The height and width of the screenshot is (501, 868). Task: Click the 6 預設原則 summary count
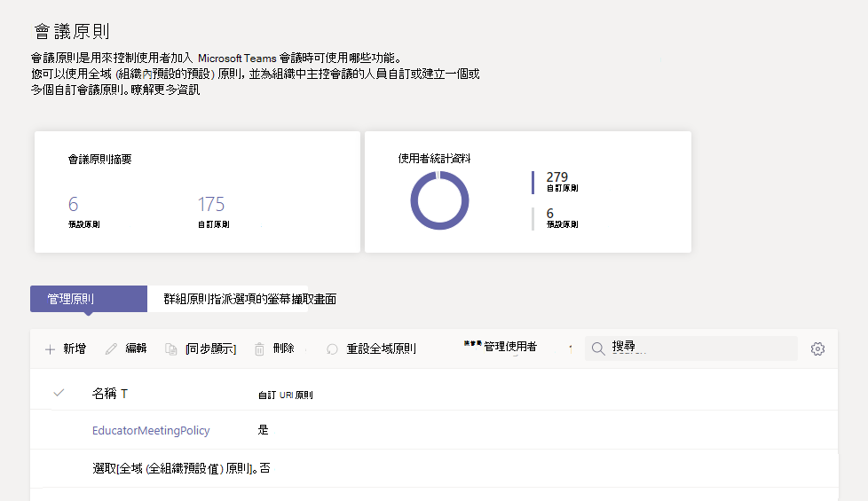[83, 211]
